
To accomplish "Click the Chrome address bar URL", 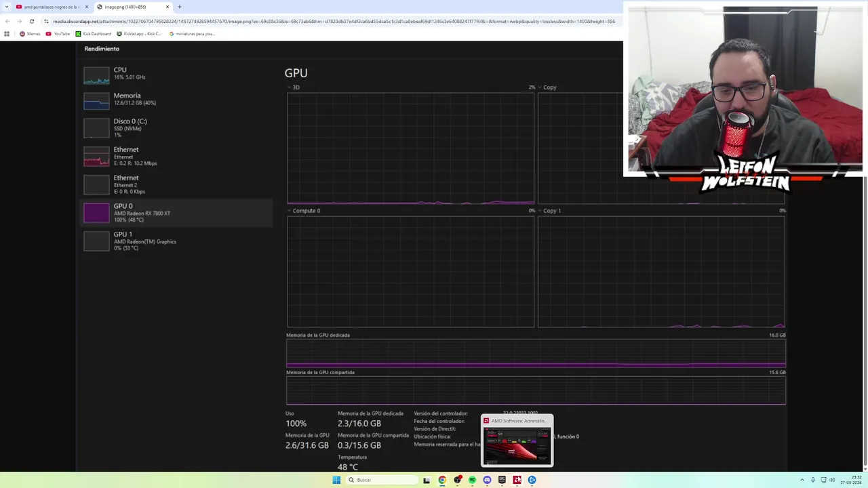I will click(x=334, y=21).
